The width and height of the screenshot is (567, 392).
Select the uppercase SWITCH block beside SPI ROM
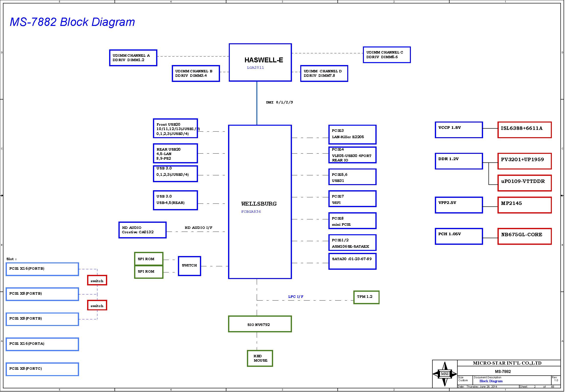[x=189, y=266]
